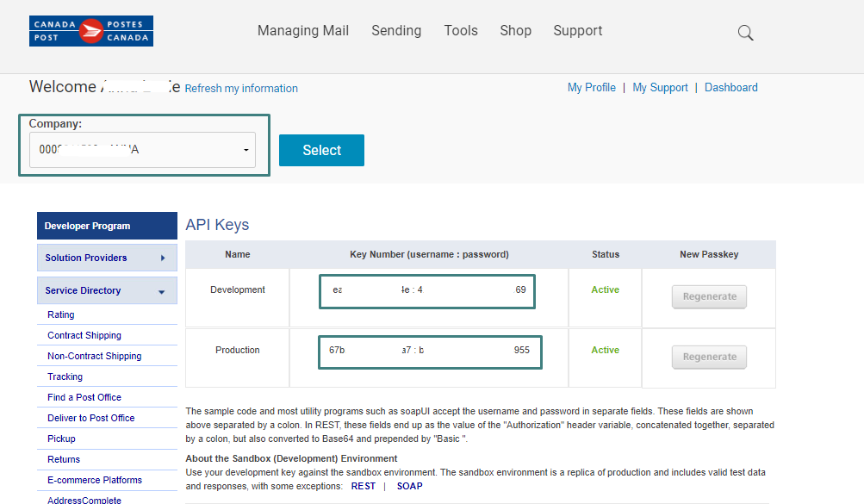Regenerate the Development passkey

pos(709,296)
